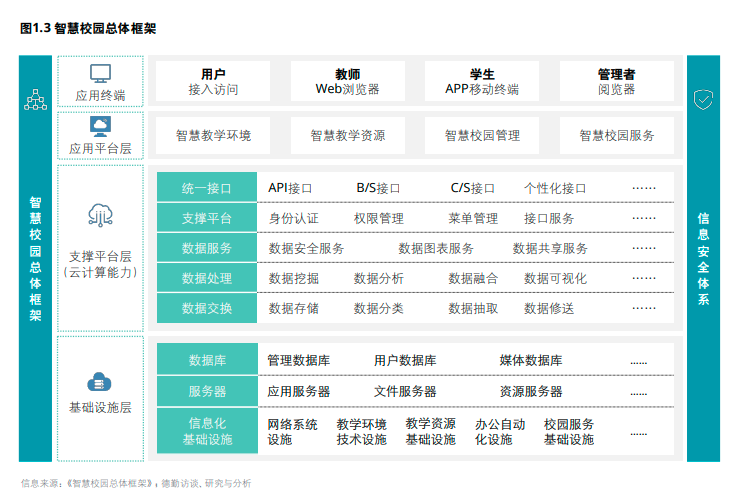743x500 pixels.
Task: Click the 智慧教学环境 box
Action: click(213, 135)
